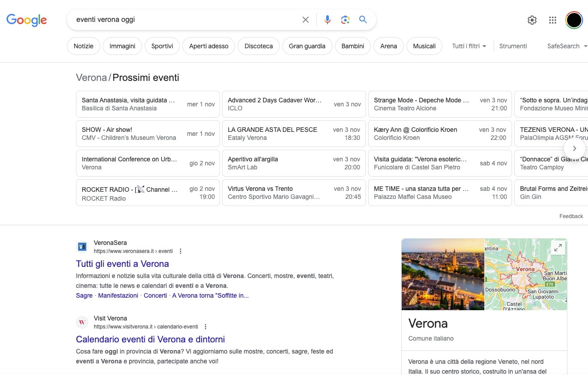Select the Bambini filter chip
The height and width of the screenshot is (375, 588).
click(x=353, y=46)
